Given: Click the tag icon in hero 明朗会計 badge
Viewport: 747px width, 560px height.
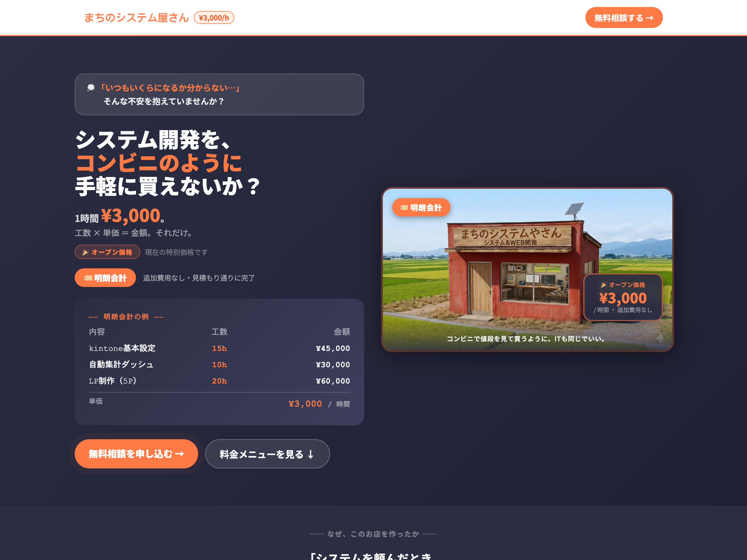Looking at the screenshot, I should pyautogui.click(x=88, y=278).
